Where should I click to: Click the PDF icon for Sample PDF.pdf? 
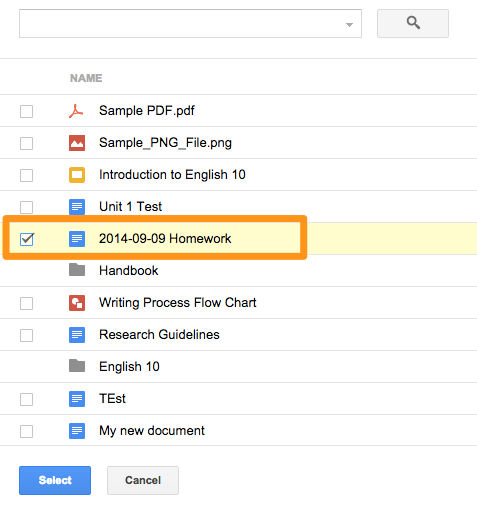coord(76,111)
